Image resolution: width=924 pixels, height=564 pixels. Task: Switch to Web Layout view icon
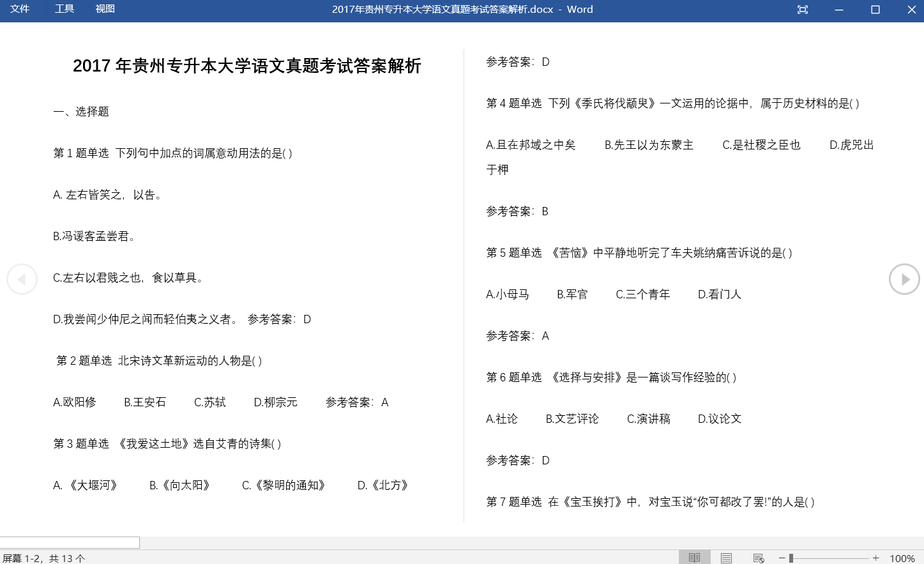[x=759, y=558]
